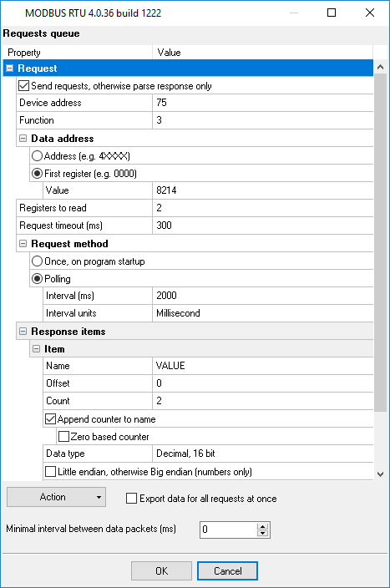Enable Export data for all requests at once

coord(131,499)
